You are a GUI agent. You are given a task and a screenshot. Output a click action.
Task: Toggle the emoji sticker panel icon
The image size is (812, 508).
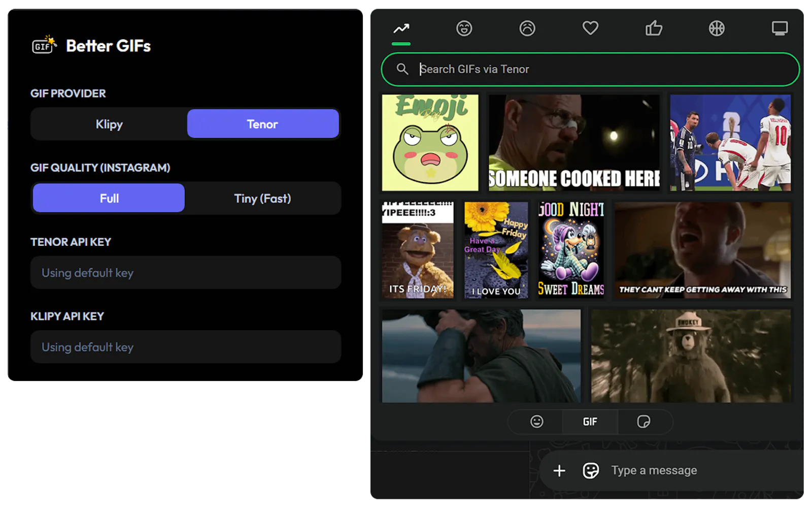[x=591, y=471]
